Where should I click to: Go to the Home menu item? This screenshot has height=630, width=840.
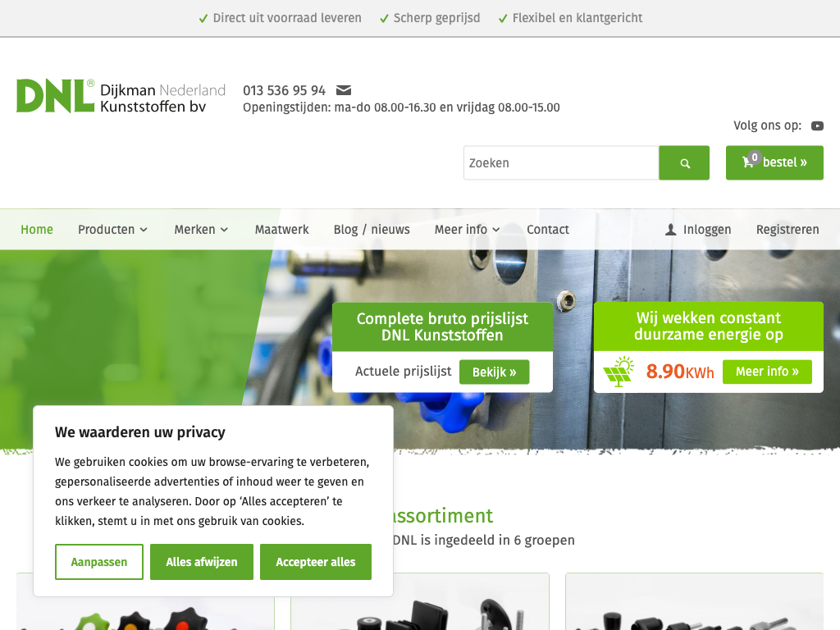(x=37, y=230)
